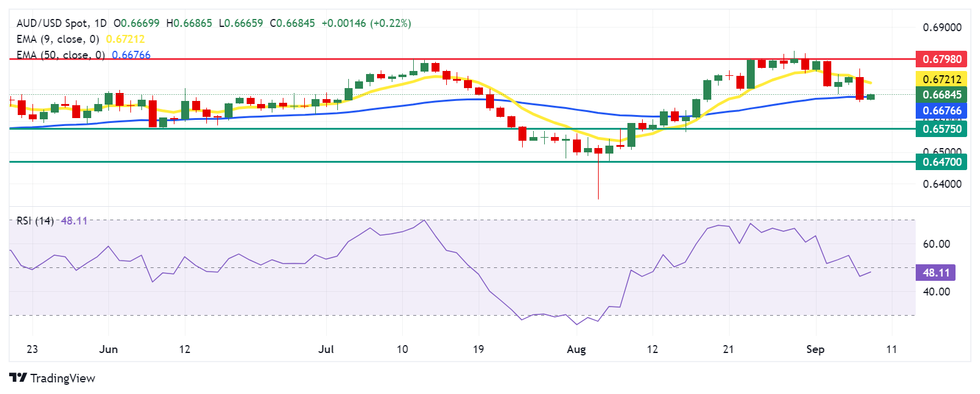Click the purple 48.11 RSI value tag
Viewport: 980px width, 394px height.
coord(935,273)
